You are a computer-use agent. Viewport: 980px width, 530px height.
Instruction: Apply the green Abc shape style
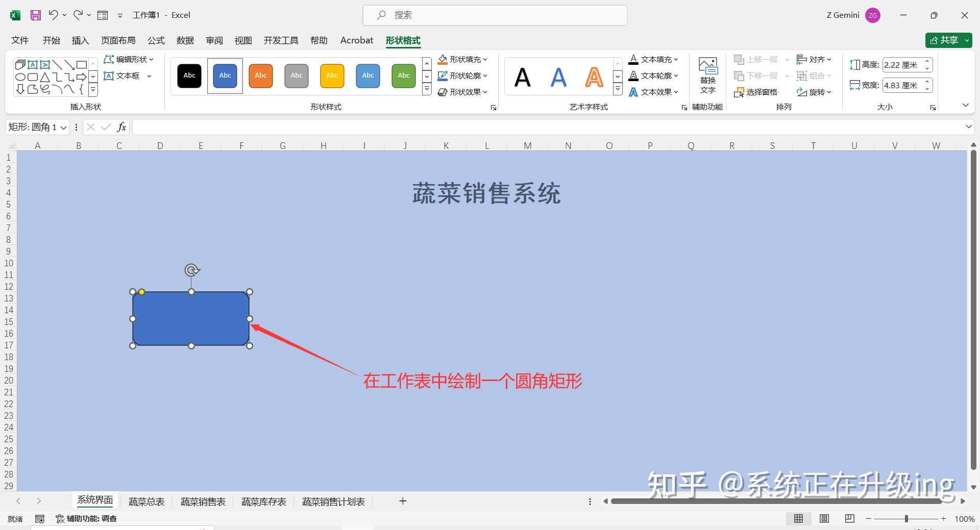tap(404, 75)
